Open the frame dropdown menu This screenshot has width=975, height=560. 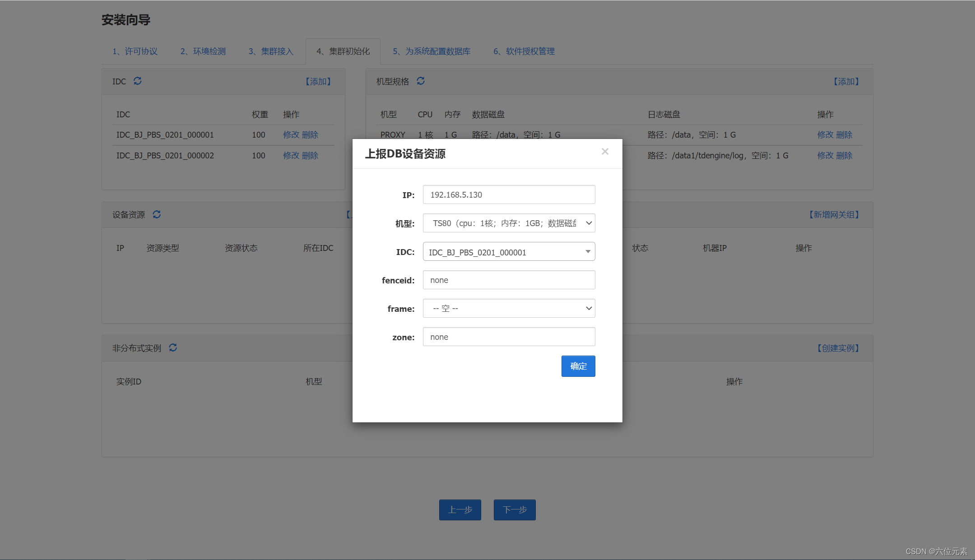point(509,308)
